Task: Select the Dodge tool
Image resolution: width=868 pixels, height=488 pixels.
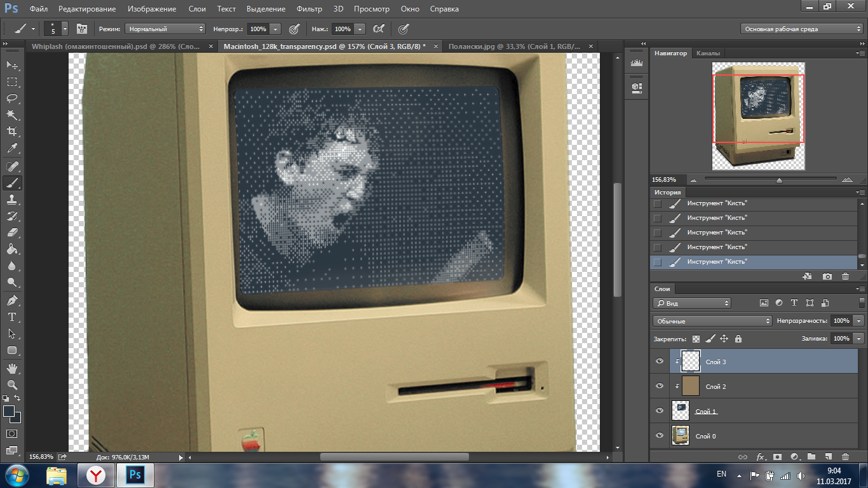Action: [12, 283]
